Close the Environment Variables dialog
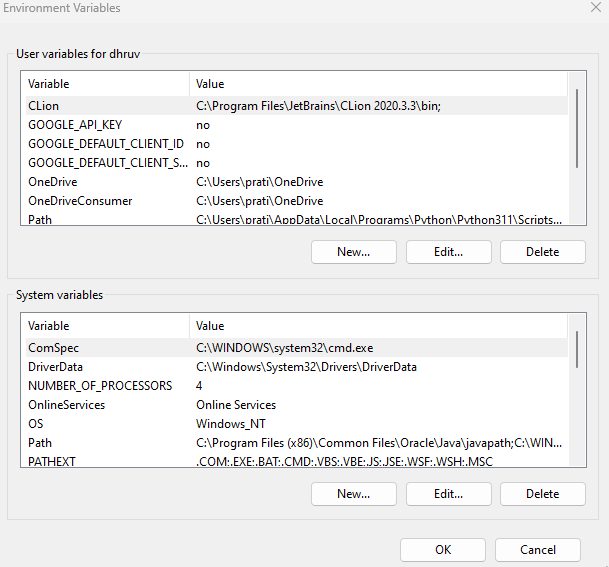 pos(596,8)
